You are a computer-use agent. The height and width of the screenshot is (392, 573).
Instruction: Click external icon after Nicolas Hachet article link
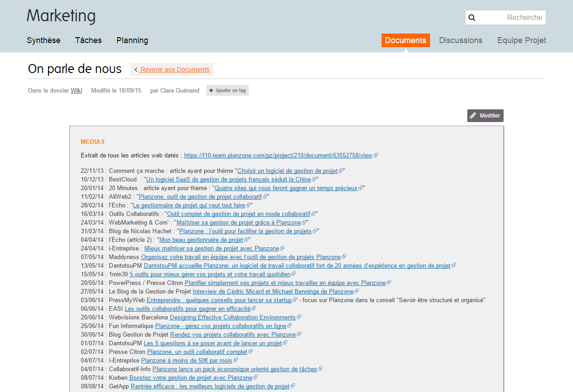315,231
